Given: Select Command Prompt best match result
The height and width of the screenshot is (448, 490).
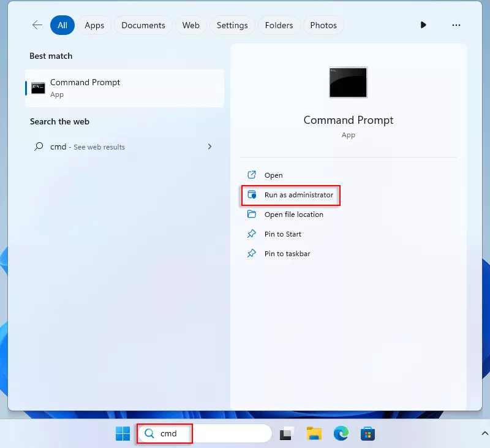Looking at the screenshot, I should pos(125,88).
